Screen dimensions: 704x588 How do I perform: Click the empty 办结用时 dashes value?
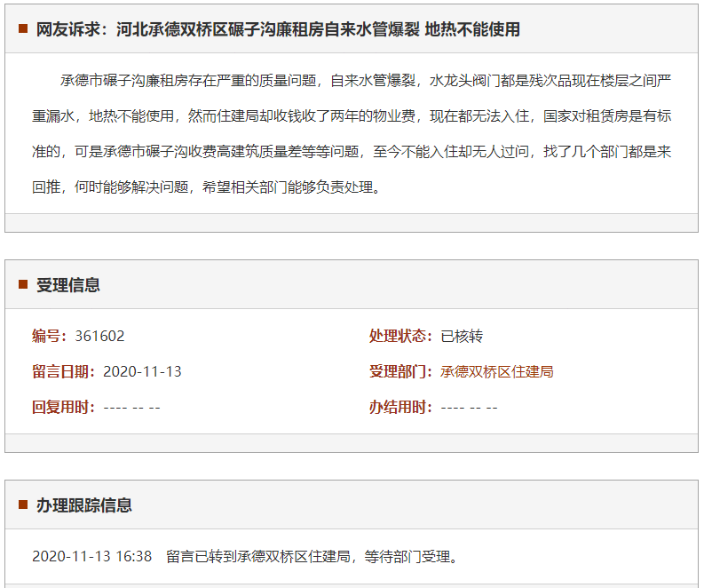469,407
